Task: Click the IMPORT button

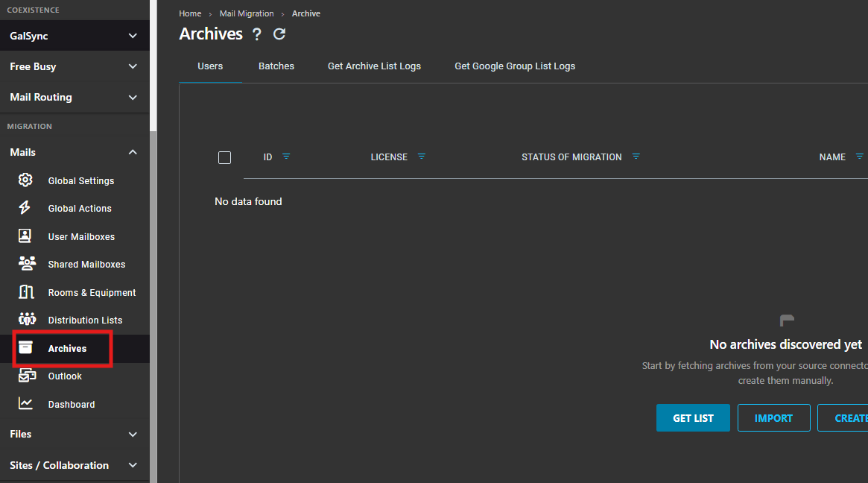Action: pyautogui.click(x=774, y=418)
